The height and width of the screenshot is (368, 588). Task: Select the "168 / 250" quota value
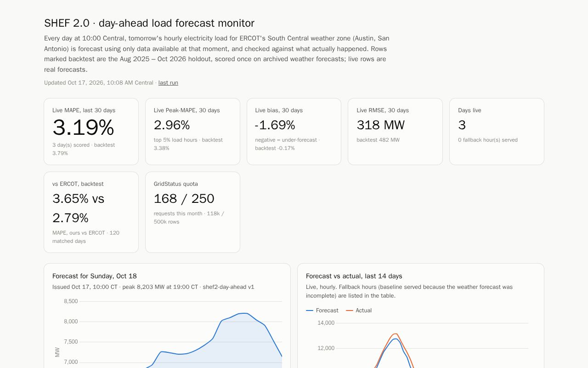(x=184, y=199)
